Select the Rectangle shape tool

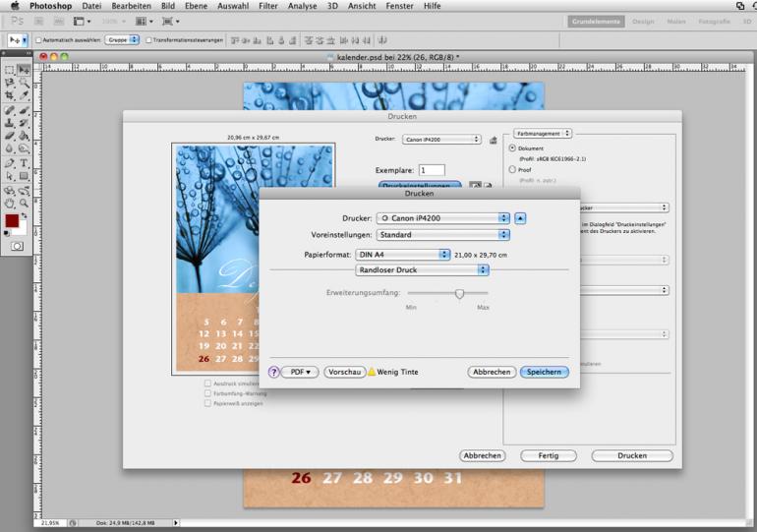point(24,176)
